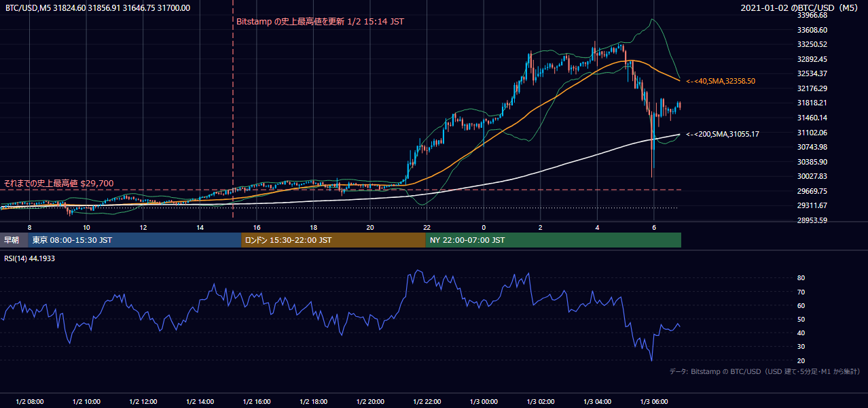Click the 1/3 06:00 time label
Image resolution: width=868 pixels, height=408 pixels.
pos(654,401)
